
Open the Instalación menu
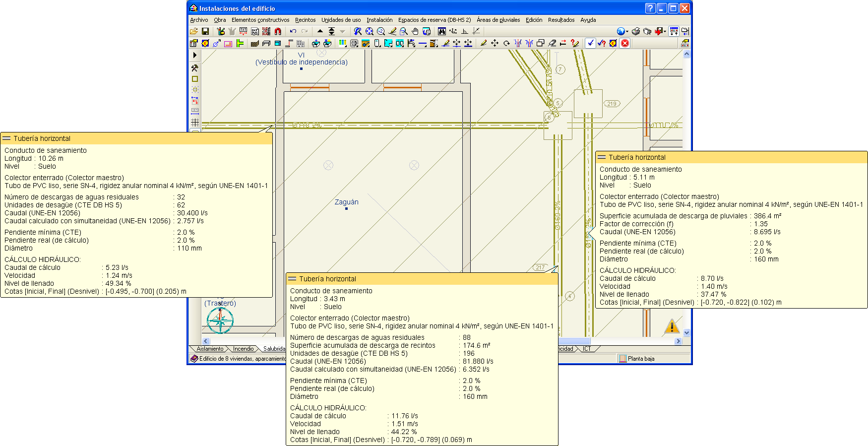pos(379,20)
